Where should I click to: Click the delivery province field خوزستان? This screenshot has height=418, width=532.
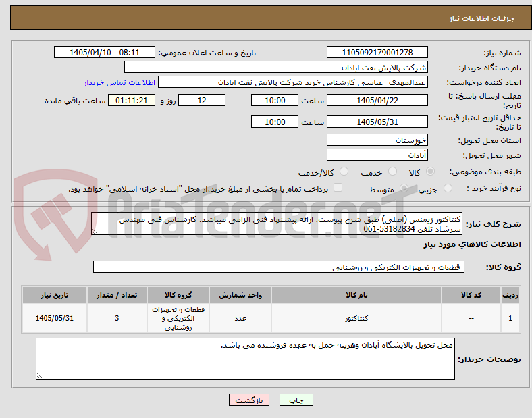(377, 140)
